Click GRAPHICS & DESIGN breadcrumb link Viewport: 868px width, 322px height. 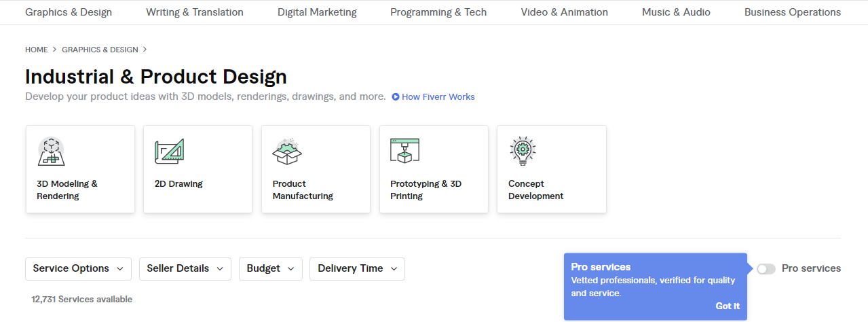[x=100, y=50]
